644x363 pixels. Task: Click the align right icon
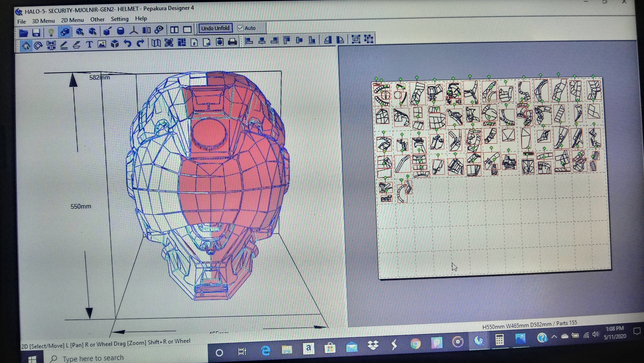(x=274, y=40)
